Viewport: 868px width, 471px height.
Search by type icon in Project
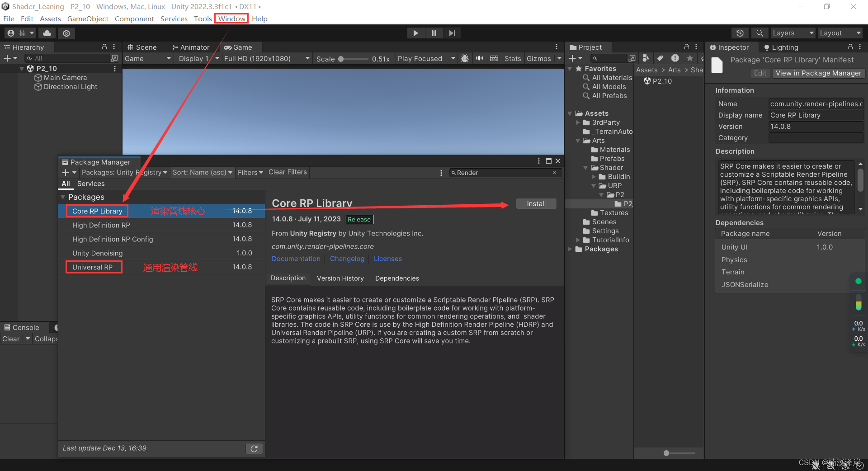pos(646,58)
